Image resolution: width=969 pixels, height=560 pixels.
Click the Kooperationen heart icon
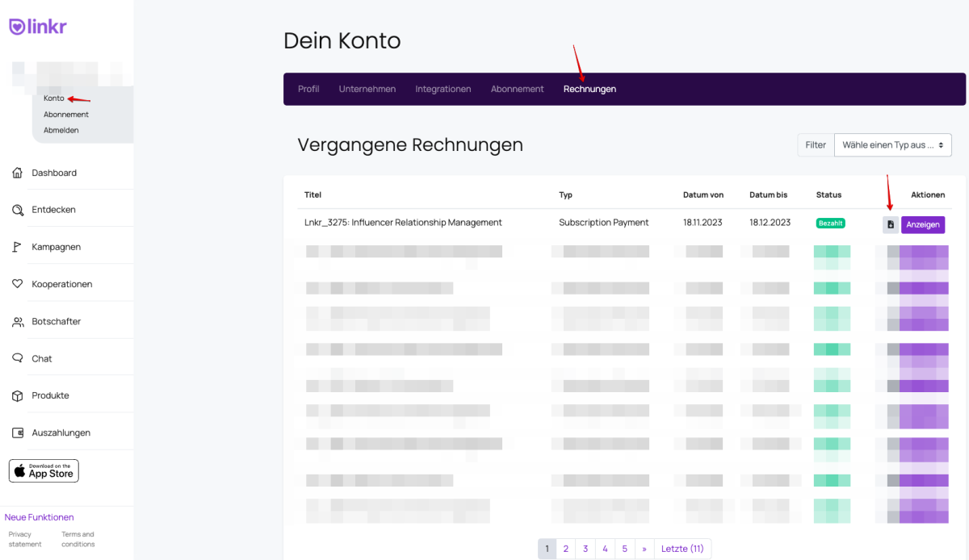18,284
